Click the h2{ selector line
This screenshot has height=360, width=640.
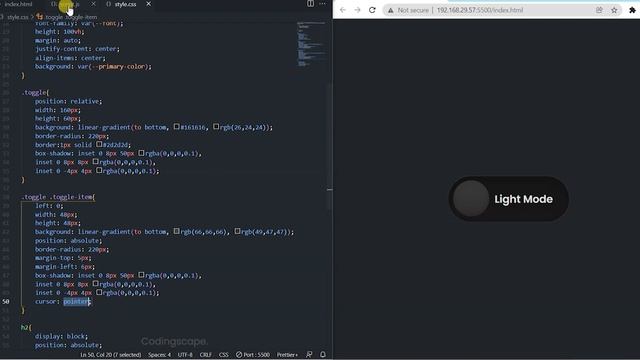pyautogui.click(x=26, y=328)
